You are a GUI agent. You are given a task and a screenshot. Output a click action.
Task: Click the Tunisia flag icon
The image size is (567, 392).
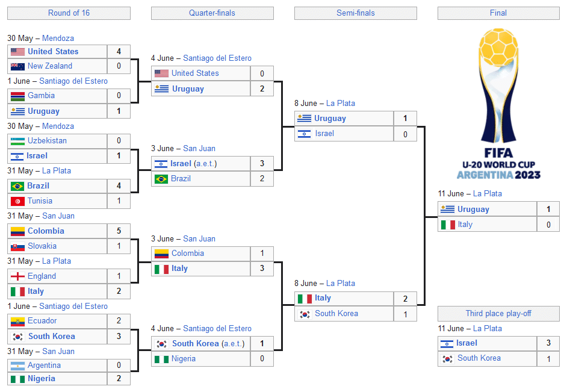(x=17, y=202)
